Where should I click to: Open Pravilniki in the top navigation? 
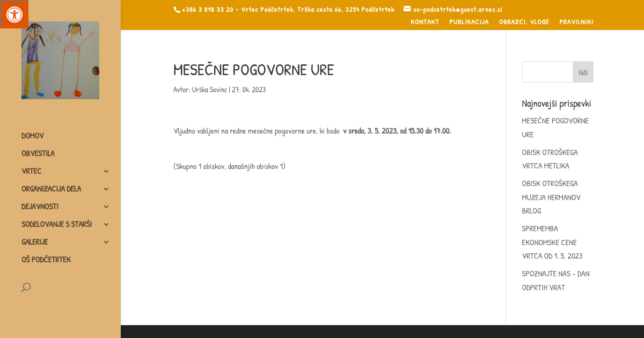pyautogui.click(x=576, y=22)
